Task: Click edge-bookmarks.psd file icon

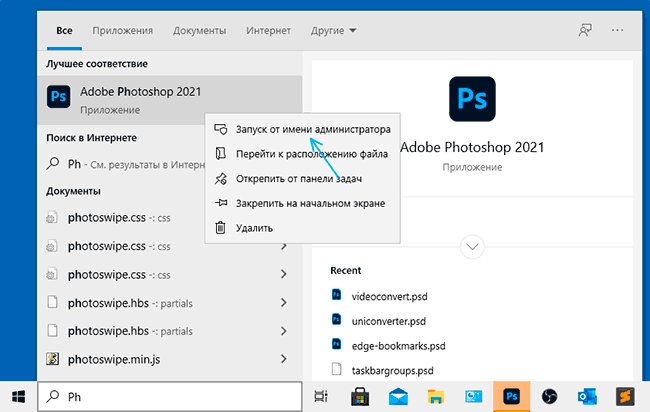Action: [x=337, y=344]
